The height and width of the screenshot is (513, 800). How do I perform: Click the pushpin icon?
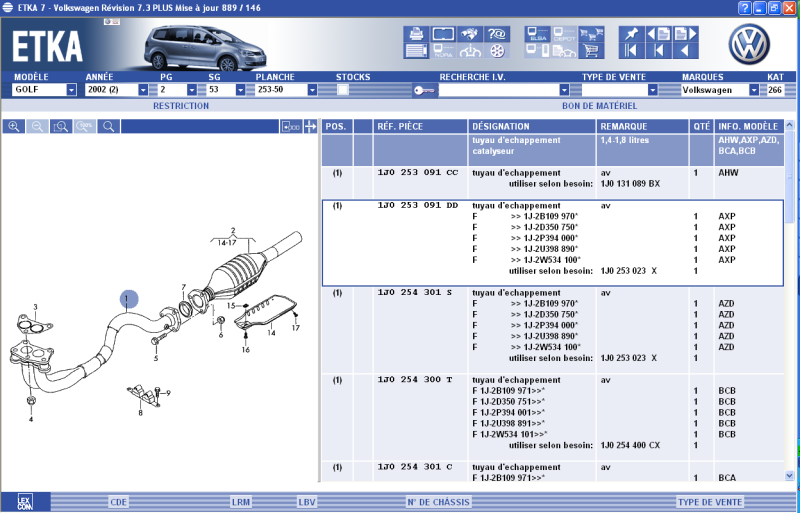(632, 34)
